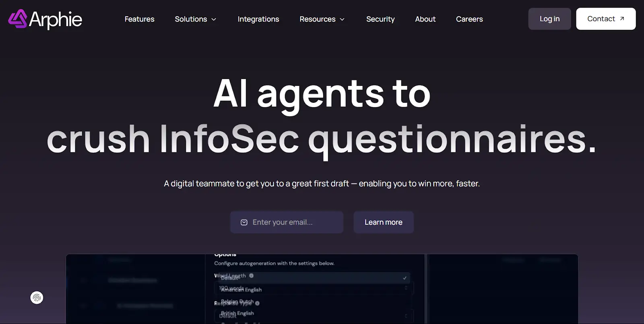The image size is (644, 324).
Task: Navigate to the Security page
Action: pyautogui.click(x=380, y=19)
